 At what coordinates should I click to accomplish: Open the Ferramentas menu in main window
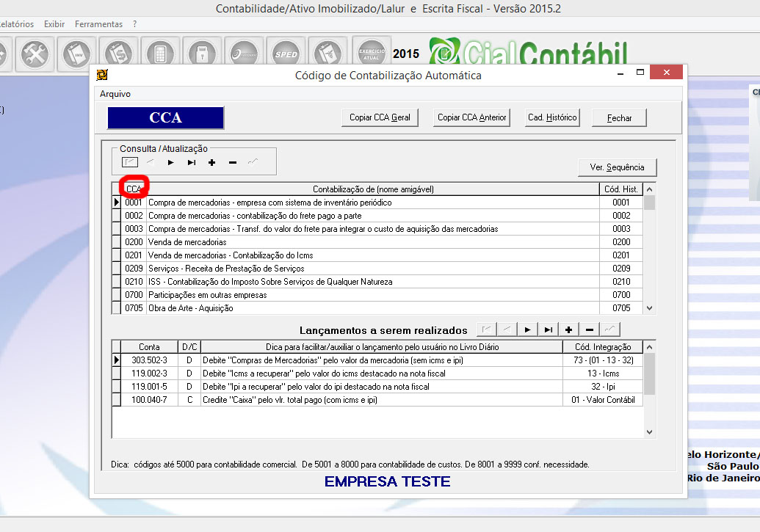98,24
